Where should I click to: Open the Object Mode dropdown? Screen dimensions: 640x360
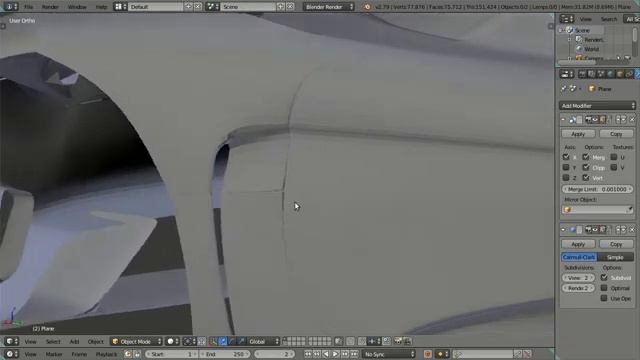click(x=136, y=342)
